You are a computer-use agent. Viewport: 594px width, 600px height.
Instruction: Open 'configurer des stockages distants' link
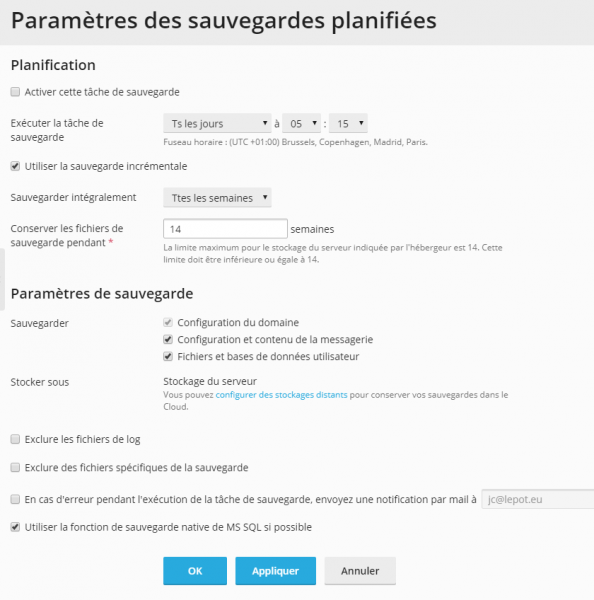[281, 395]
